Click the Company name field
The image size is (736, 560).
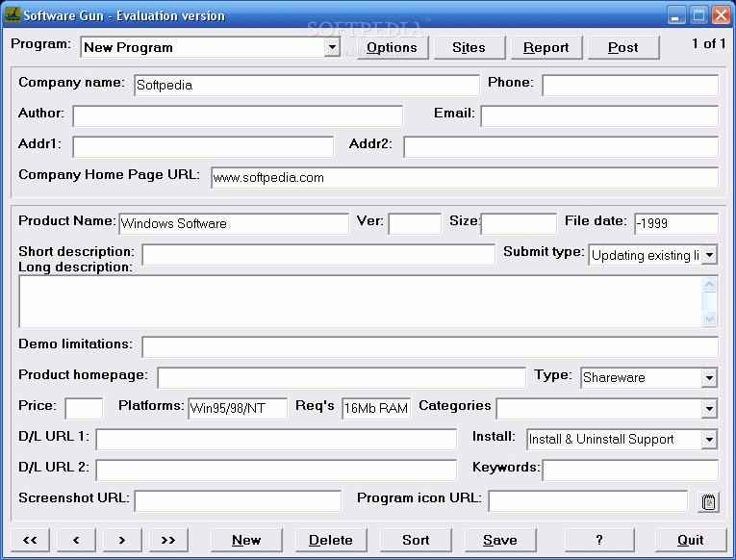click(x=307, y=86)
